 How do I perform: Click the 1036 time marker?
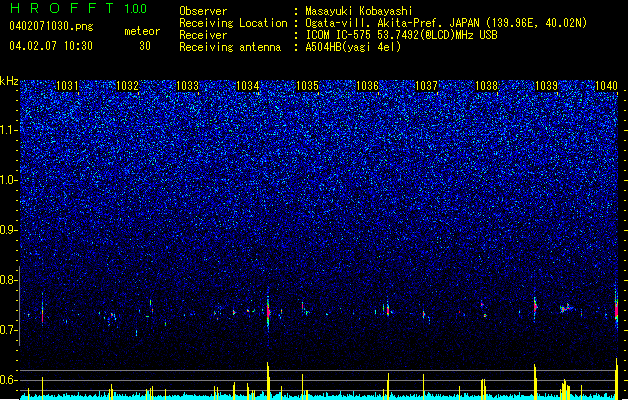pos(367,86)
